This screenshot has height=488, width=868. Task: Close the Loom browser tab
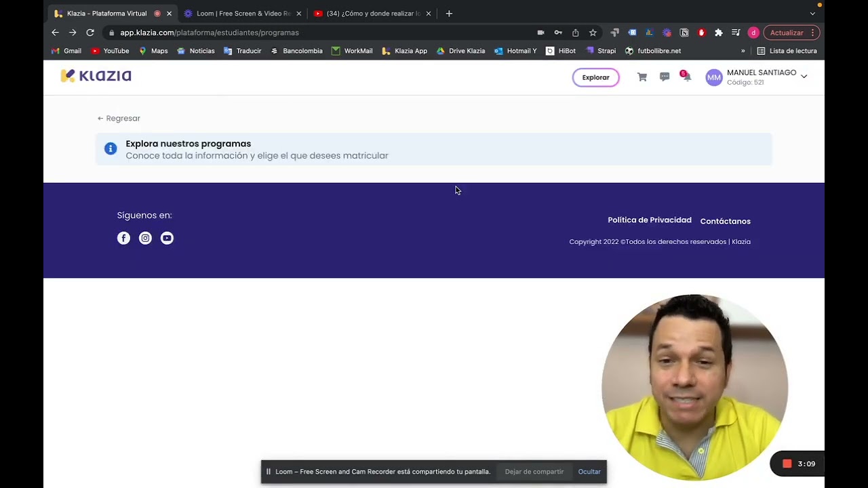click(298, 14)
